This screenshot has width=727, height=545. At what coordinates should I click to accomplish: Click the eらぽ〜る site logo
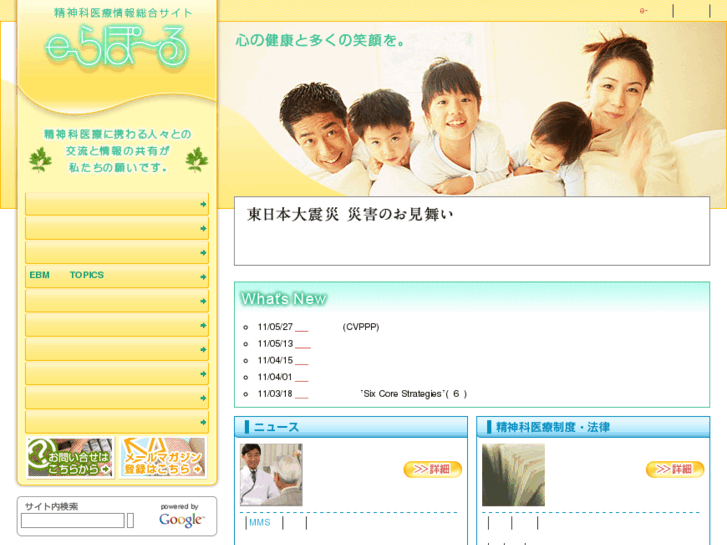click(x=117, y=46)
